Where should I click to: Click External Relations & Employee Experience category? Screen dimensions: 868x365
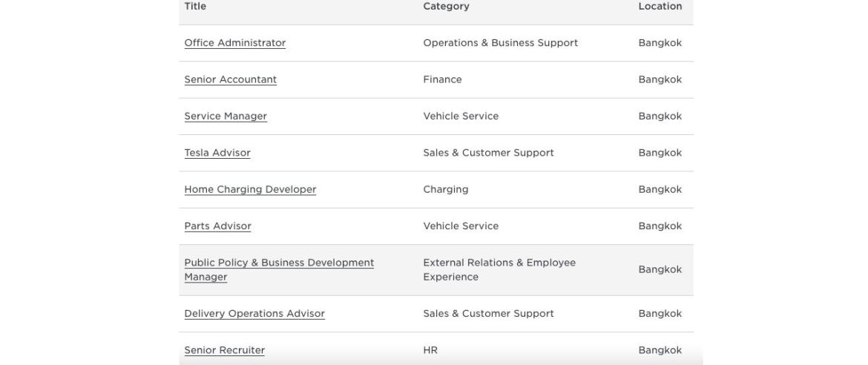click(499, 270)
